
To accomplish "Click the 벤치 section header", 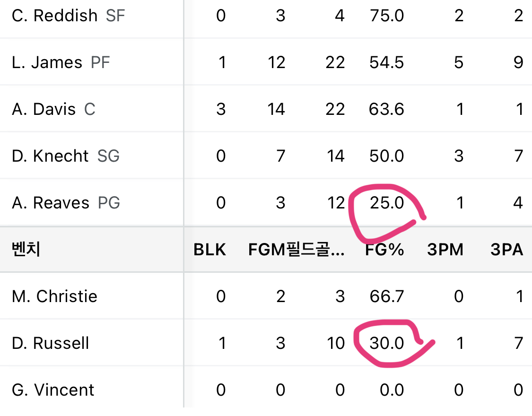I will 26,250.
